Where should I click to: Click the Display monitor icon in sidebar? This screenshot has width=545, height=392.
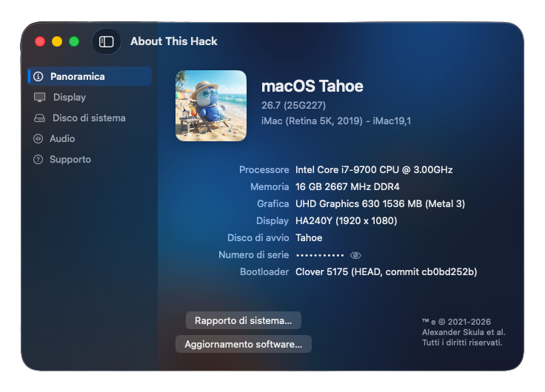click(40, 97)
